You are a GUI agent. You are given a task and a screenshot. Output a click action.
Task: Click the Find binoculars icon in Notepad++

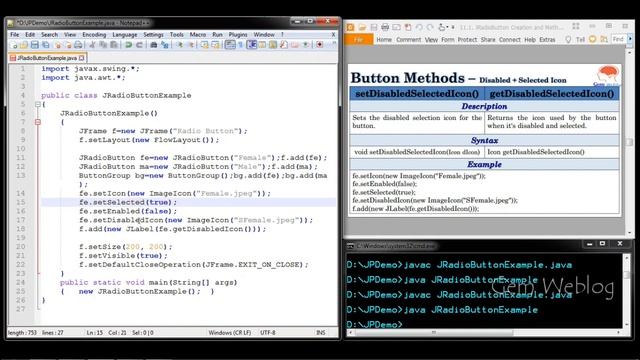(154, 45)
